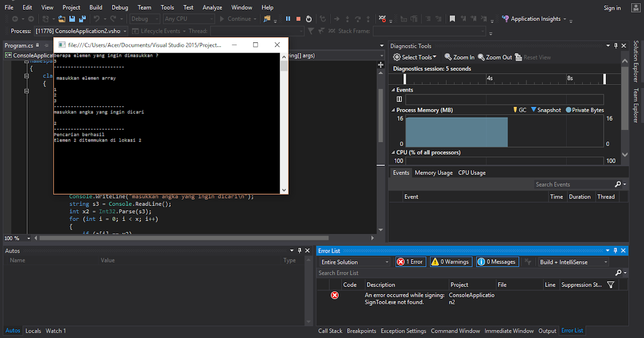Click Sign in at top right
644x338 pixels.
[x=612, y=8]
